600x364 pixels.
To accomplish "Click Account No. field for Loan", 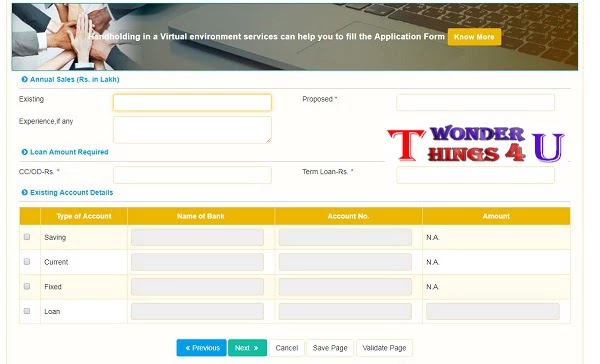I will tap(345, 312).
